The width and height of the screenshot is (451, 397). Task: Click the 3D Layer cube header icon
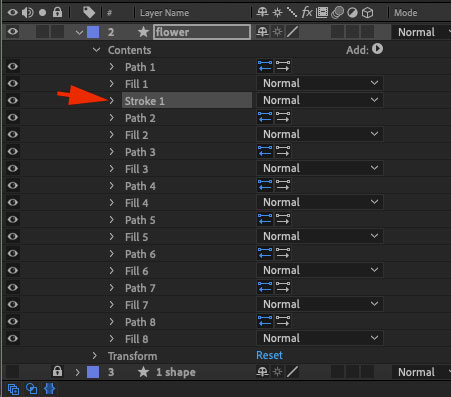(x=367, y=13)
